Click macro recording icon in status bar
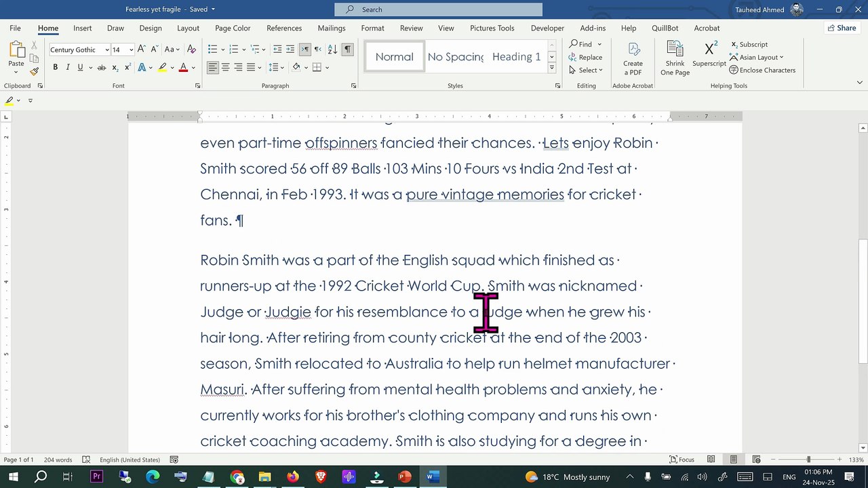 pos(174,460)
